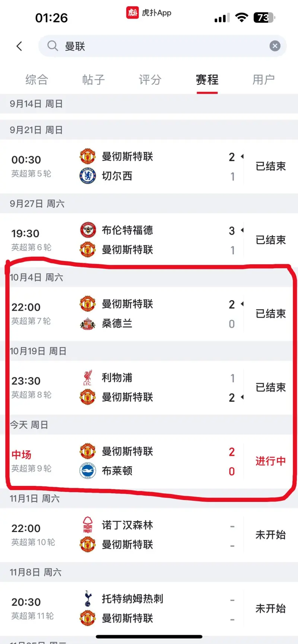Tap the Brighton club crest

[x=88, y=471]
